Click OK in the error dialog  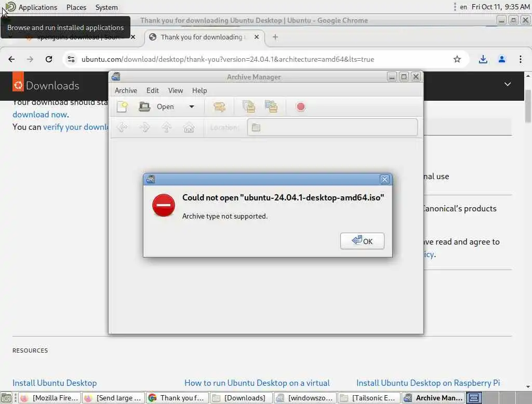click(x=362, y=241)
